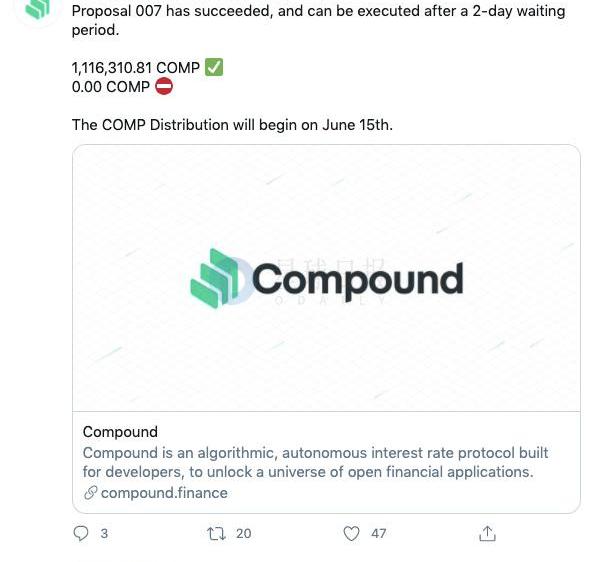Open the share tweet icon
This screenshot has height=562, width=595.
[x=488, y=533]
